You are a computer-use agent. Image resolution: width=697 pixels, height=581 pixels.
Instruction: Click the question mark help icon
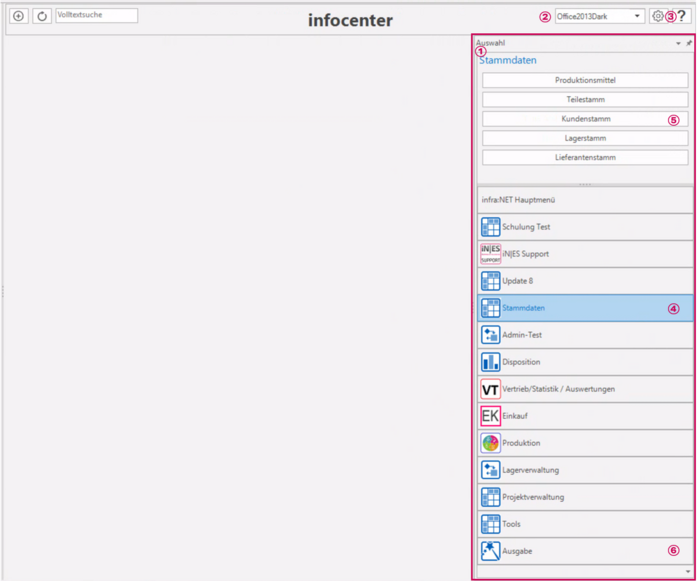click(x=682, y=16)
